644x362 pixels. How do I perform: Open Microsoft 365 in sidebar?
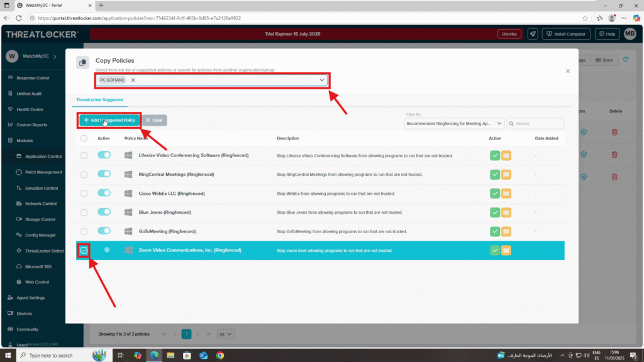(x=38, y=266)
